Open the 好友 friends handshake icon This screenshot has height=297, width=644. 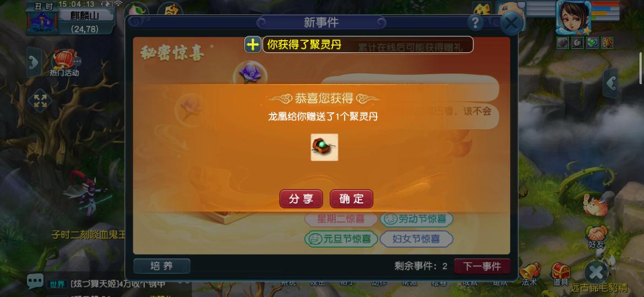596,237
